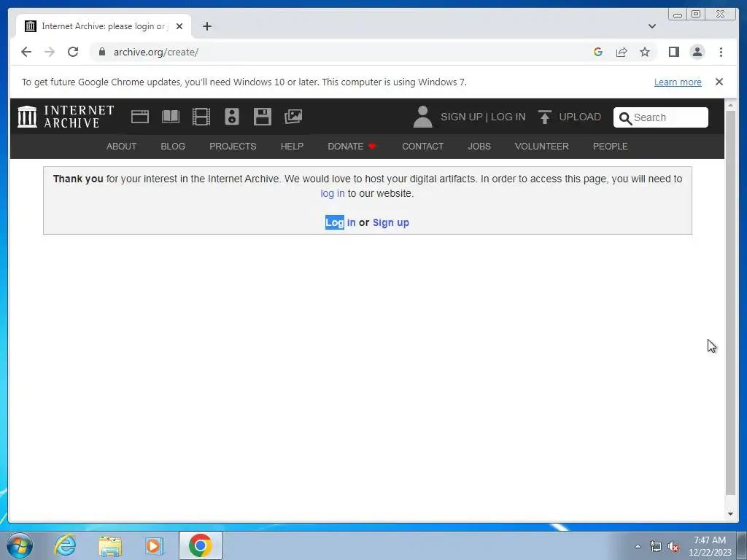Image resolution: width=747 pixels, height=560 pixels.
Task: Click the Learn more link
Action: (678, 82)
